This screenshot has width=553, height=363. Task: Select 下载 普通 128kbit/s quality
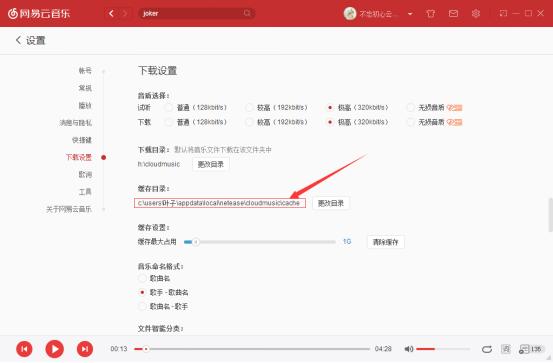tap(169, 122)
